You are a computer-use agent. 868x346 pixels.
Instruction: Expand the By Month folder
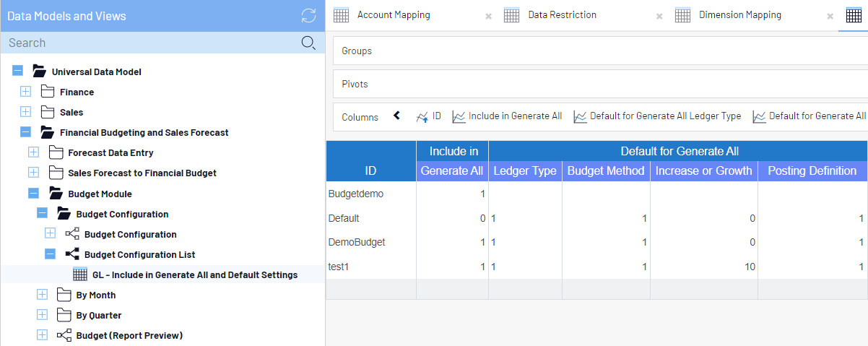coord(42,295)
